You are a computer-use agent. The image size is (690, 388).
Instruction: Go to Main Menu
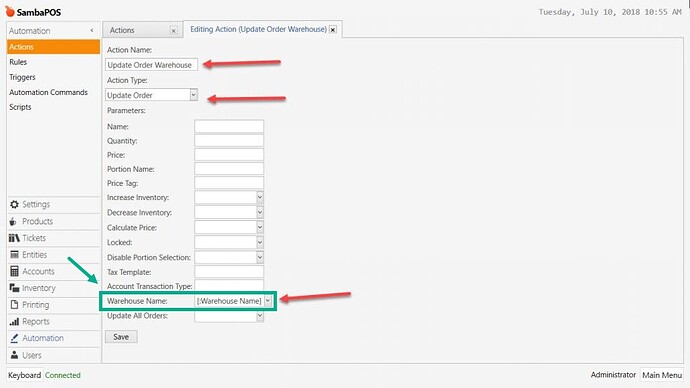pos(662,375)
